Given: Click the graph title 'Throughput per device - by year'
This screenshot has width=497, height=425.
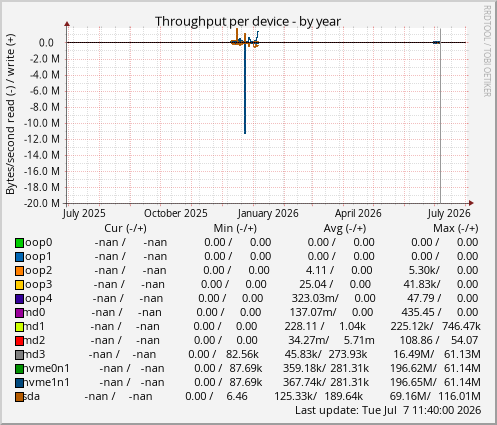Looking at the screenshot, I should [x=248, y=22].
